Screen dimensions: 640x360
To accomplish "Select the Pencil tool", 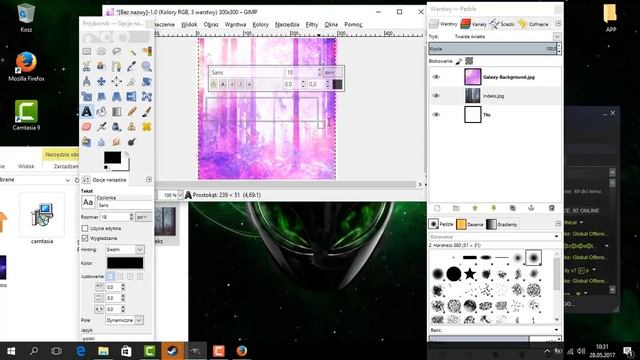I will (132, 111).
